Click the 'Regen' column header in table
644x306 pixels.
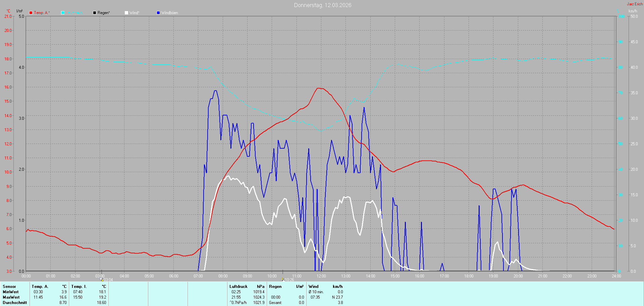click(275, 287)
